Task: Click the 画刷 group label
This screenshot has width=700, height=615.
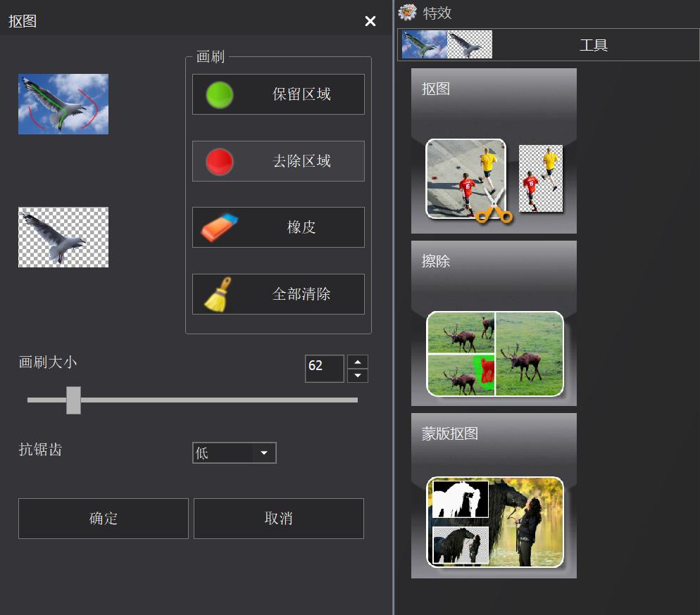Action: point(211,56)
